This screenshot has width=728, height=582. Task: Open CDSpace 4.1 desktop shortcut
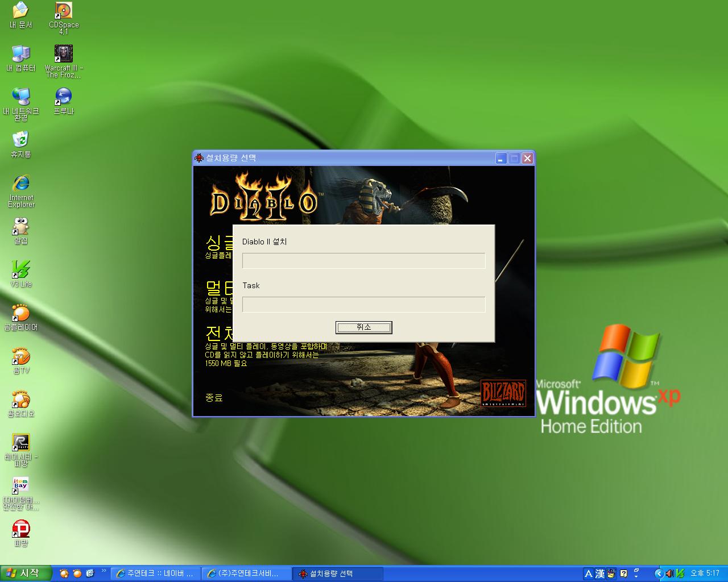point(64,18)
